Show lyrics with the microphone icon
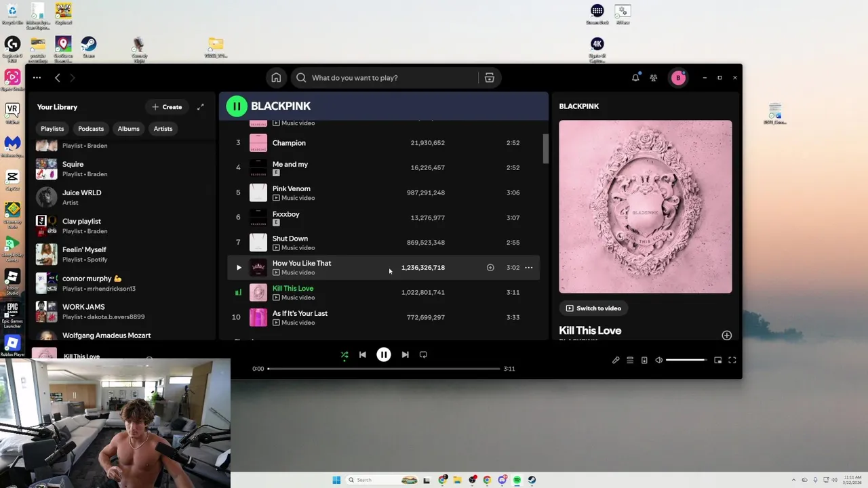 [616, 361]
